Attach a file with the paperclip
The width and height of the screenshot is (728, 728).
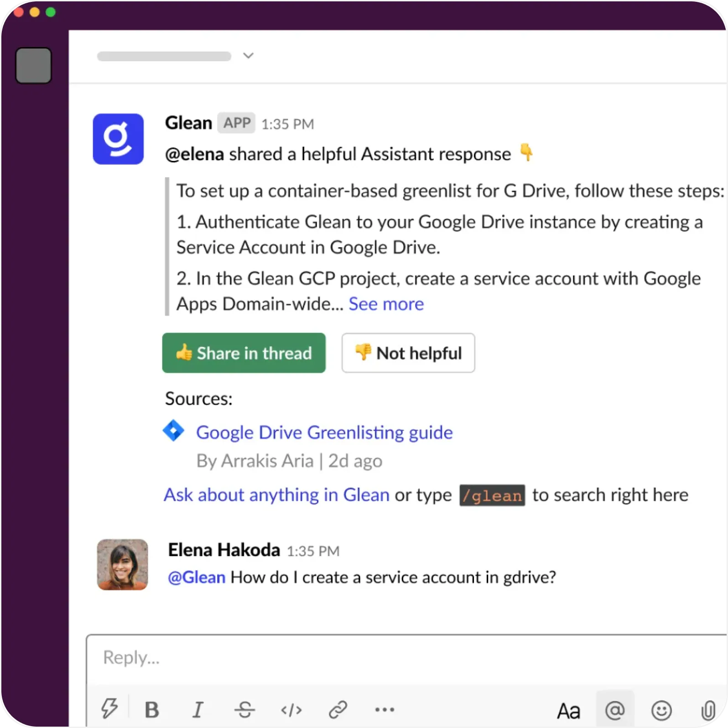click(708, 710)
